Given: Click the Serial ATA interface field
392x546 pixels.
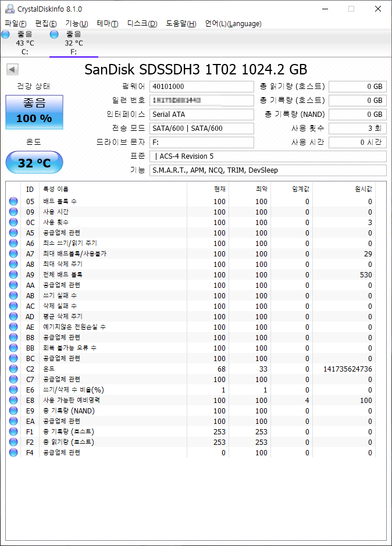Looking at the screenshot, I should point(202,114).
